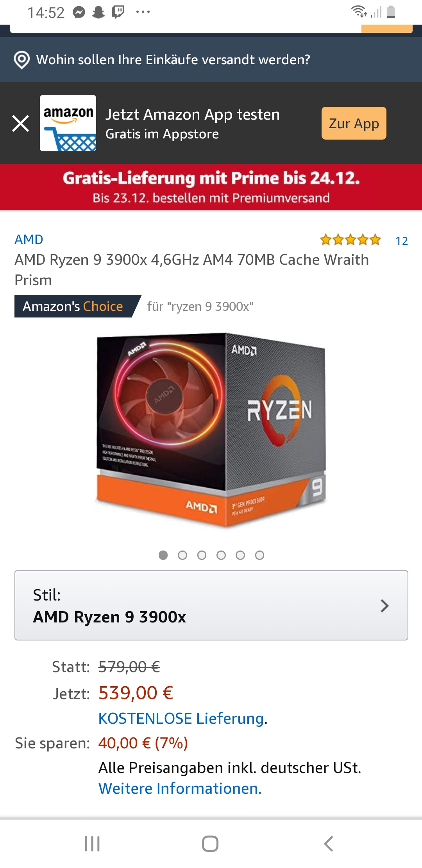Select the third product image dot
This screenshot has width=422, height=868.
point(202,555)
